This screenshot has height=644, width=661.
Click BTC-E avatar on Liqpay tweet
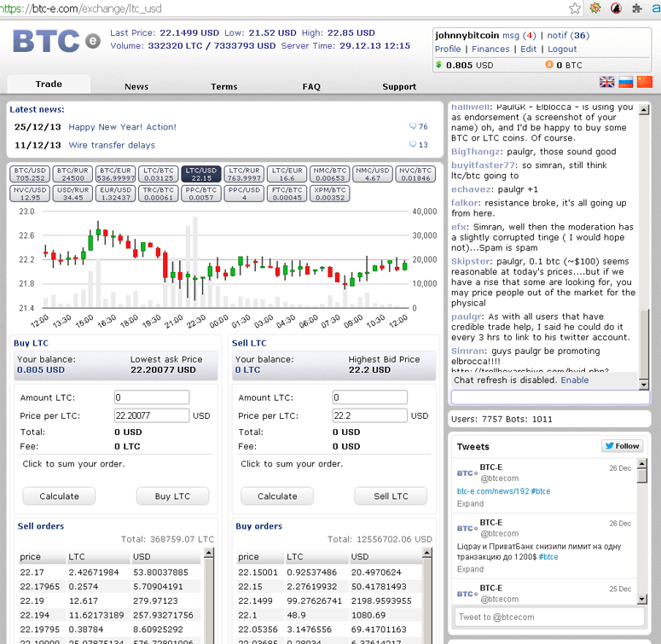pyautogui.click(x=467, y=528)
